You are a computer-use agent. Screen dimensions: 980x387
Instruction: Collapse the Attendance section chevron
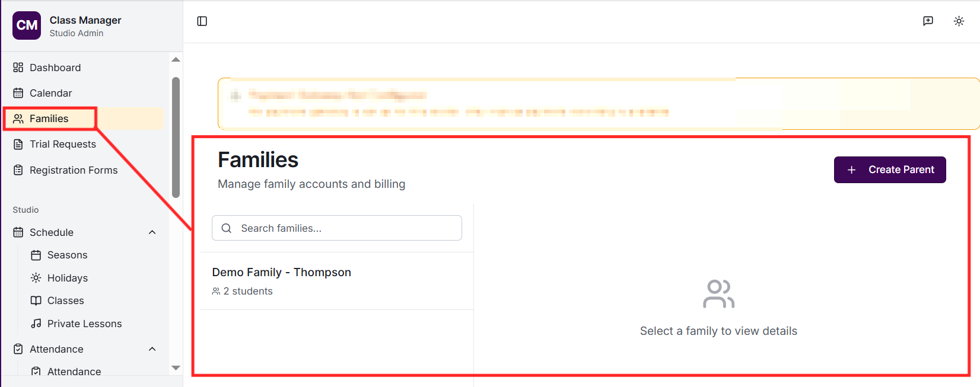click(x=152, y=349)
